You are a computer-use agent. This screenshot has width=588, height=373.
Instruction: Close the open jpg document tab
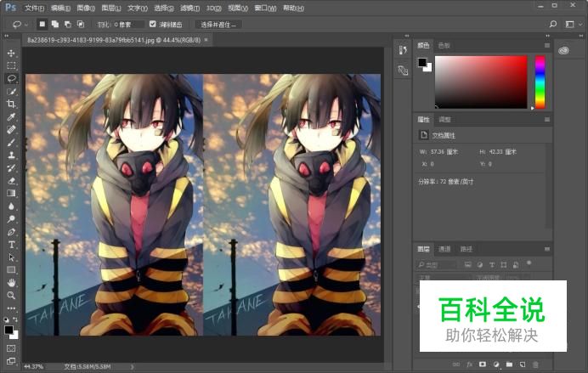tap(206, 39)
